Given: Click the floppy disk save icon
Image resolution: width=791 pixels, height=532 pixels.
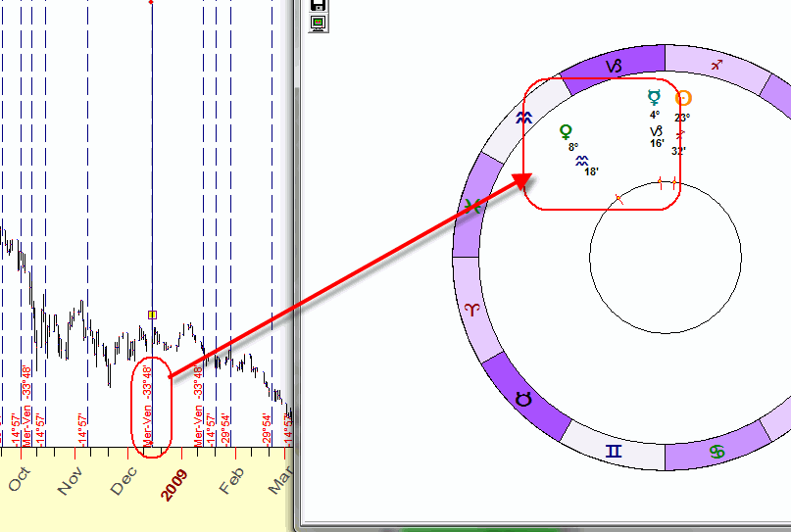Looking at the screenshot, I should (x=317, y=5).
